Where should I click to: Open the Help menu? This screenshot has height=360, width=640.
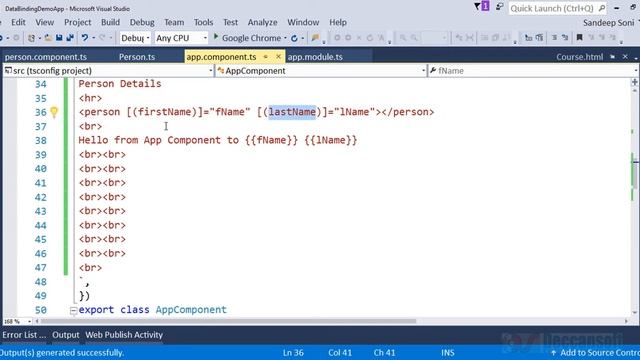338,22
